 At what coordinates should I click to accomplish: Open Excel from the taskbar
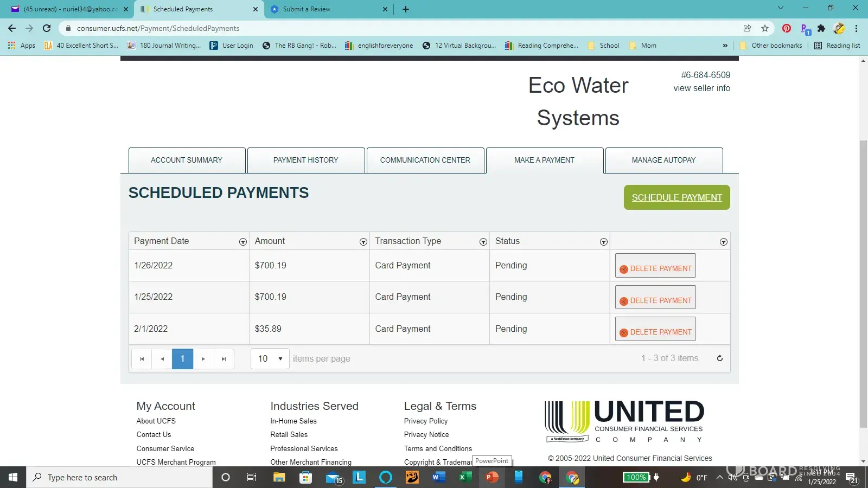pyautogui.click(x=465, y=478)
